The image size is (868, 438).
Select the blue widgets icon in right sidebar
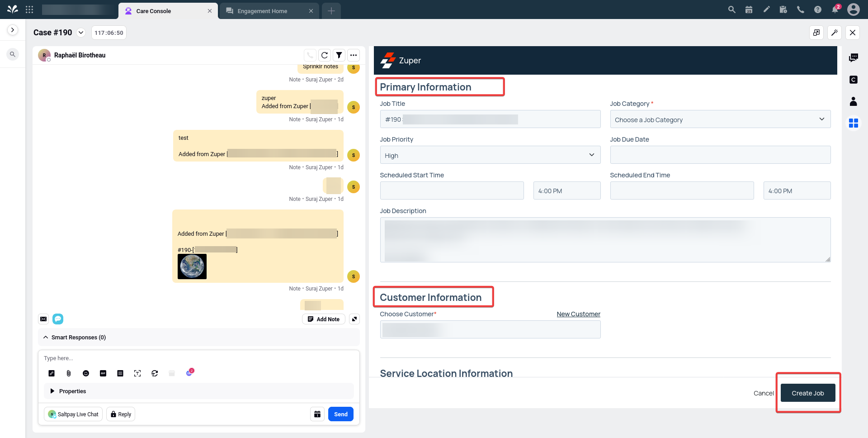point(853,123)
